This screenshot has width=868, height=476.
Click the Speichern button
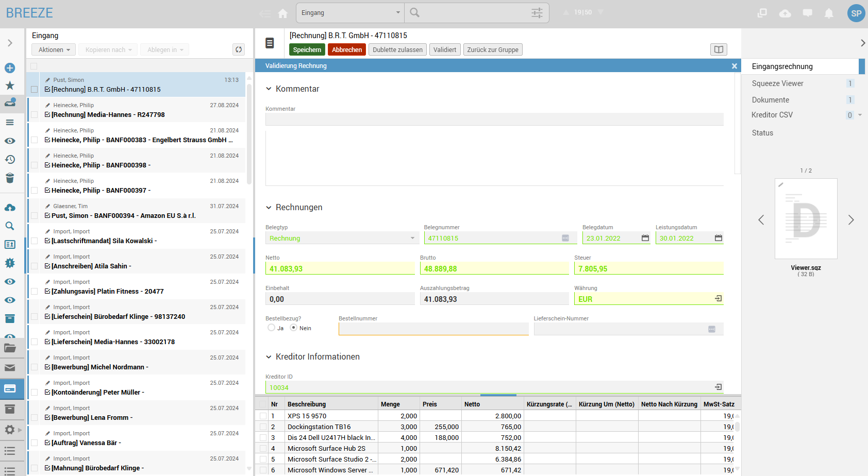pyautogui.click(x=307, y=49)
